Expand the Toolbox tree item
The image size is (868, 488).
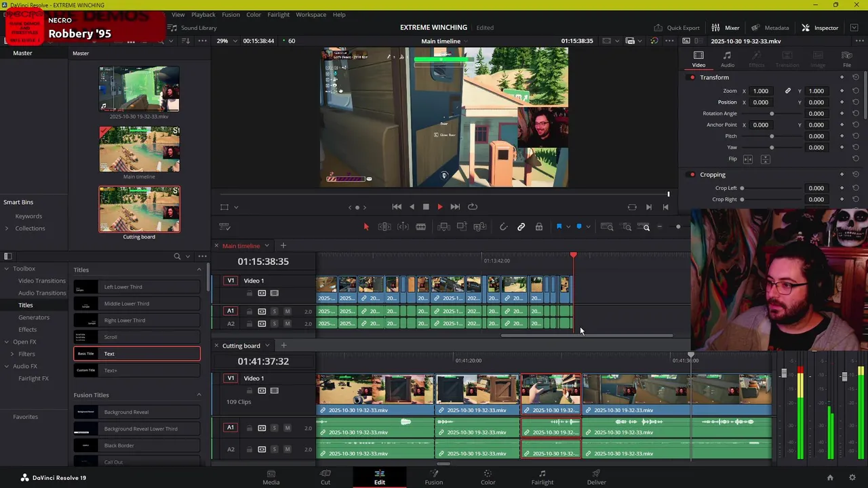[x=7, y=269]
